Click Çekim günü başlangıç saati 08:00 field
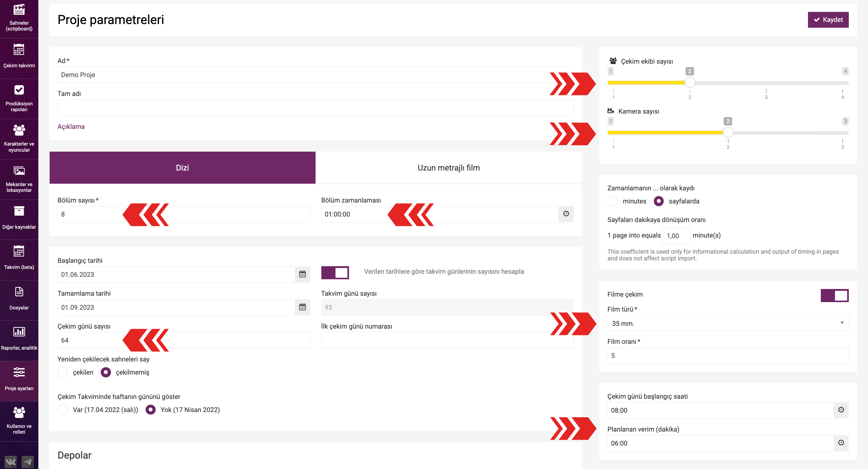The image size is (868, 469). pos(720,410)
